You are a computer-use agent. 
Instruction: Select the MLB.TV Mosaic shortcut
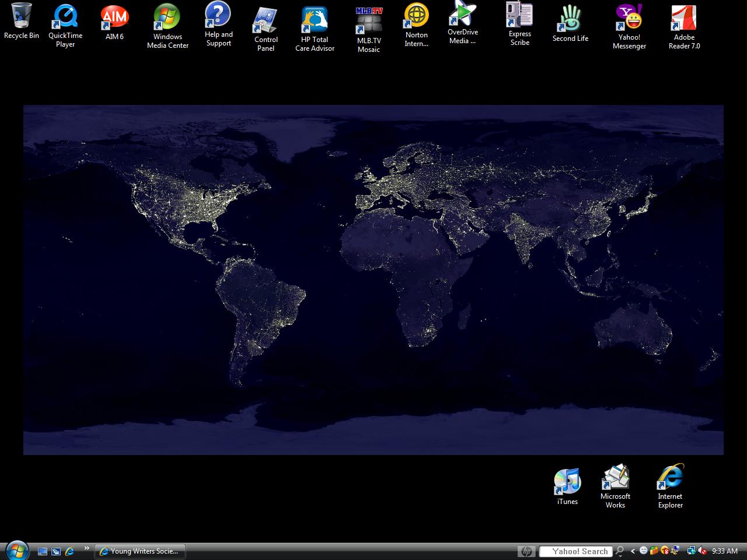click(369, 30)
